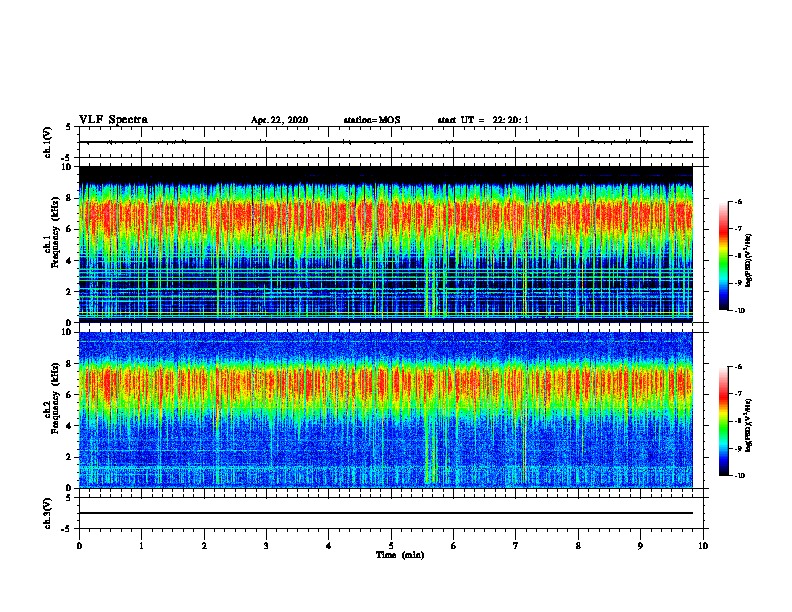792x612 pixels.
Task: Click the ch.3 voltage flat line trace
Action: pyautogui.click(x=386, y=513)
